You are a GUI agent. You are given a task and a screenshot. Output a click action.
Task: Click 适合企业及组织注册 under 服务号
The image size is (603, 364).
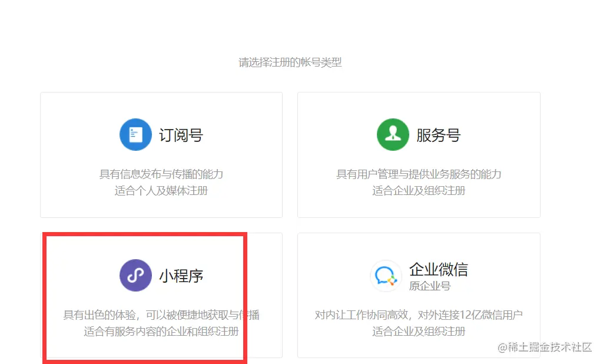(419, 190)
